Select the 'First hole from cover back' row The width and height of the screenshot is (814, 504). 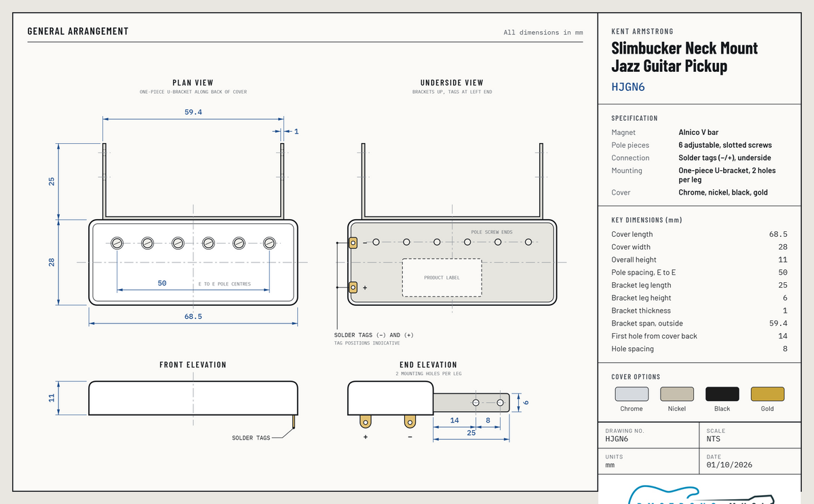699,336
